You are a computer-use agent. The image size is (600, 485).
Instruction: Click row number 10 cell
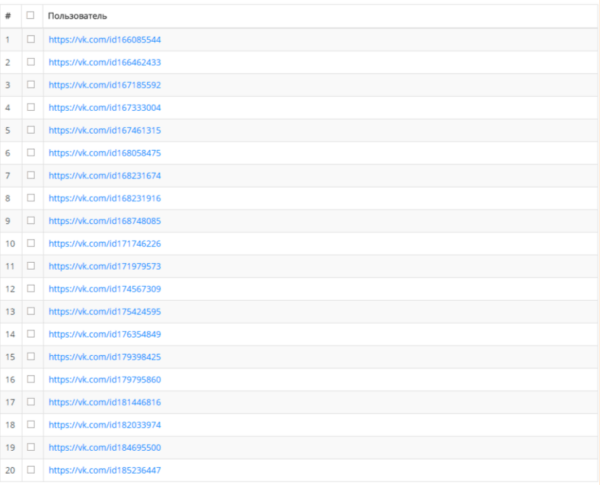click(x=11, y=243)
